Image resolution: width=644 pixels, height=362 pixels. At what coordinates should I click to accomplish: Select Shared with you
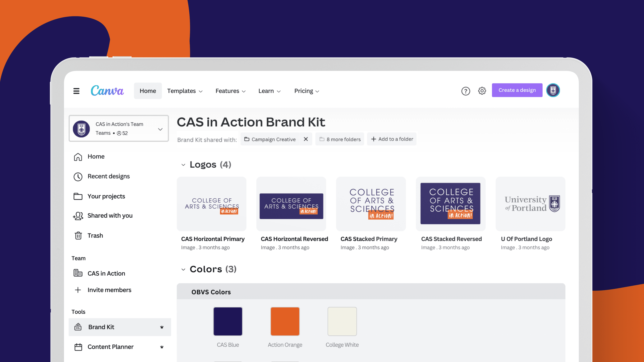(110, 216)
